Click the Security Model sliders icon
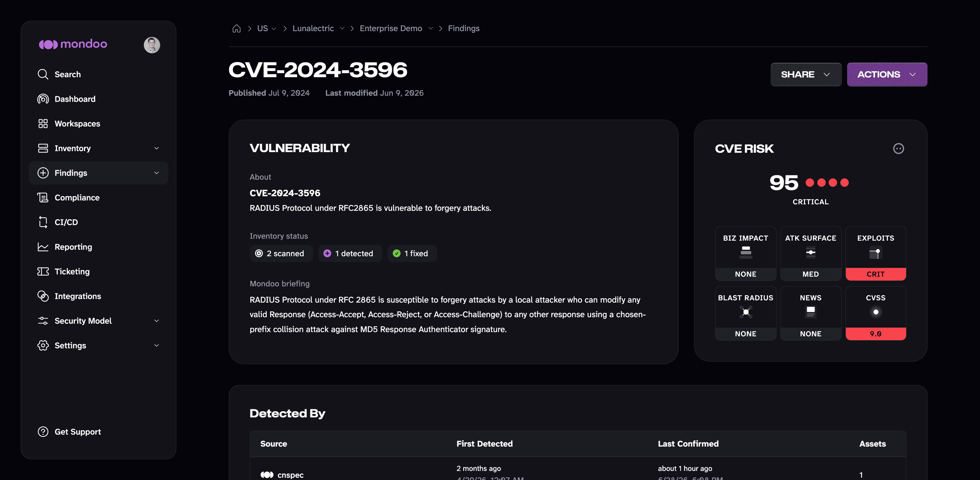The image size is (980, 480). click(x=43, y=320)
